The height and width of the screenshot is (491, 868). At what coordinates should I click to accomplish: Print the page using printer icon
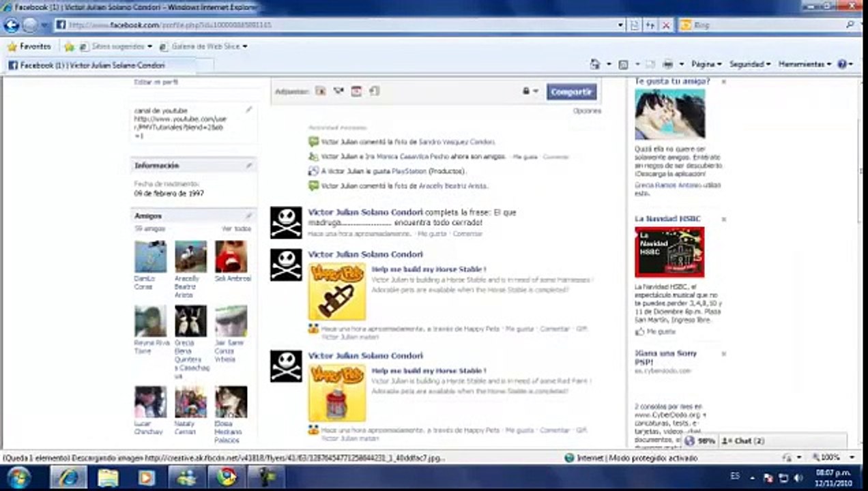click(x=668, y=64)
